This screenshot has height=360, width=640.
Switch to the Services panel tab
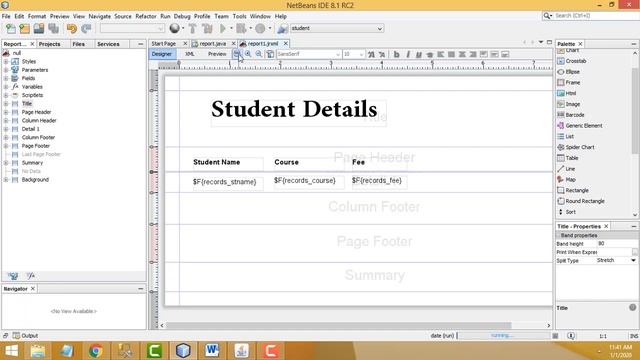click(108, 44)
